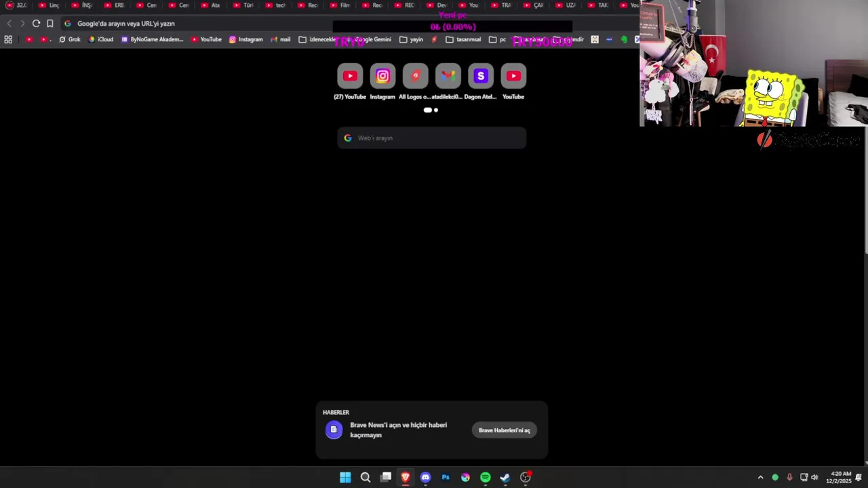Switch to the Film YouTube tab

pos(339,5)
